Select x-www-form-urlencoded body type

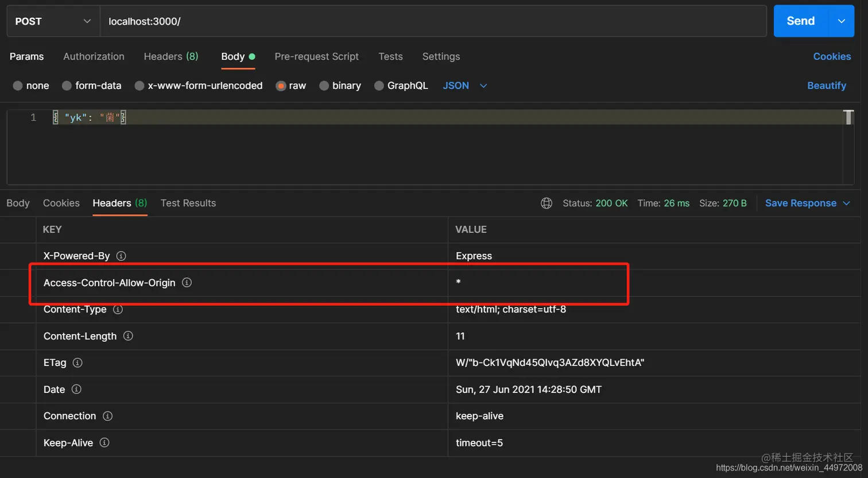(x=139, y=86)
